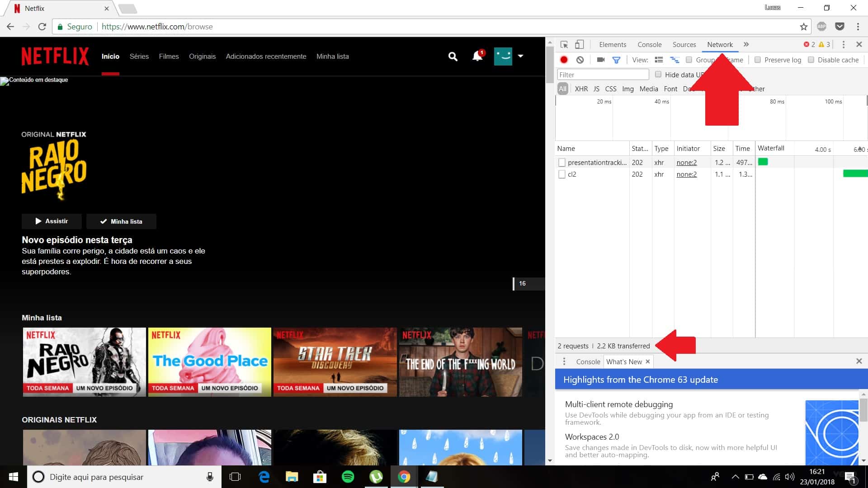
Task: Click the browser back arrow
Action: [10, 27]
